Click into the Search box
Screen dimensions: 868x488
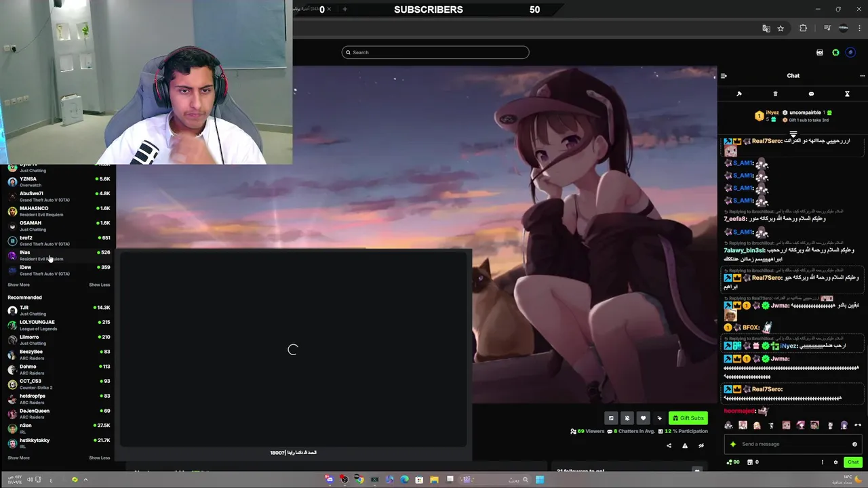tap(435, 52)
